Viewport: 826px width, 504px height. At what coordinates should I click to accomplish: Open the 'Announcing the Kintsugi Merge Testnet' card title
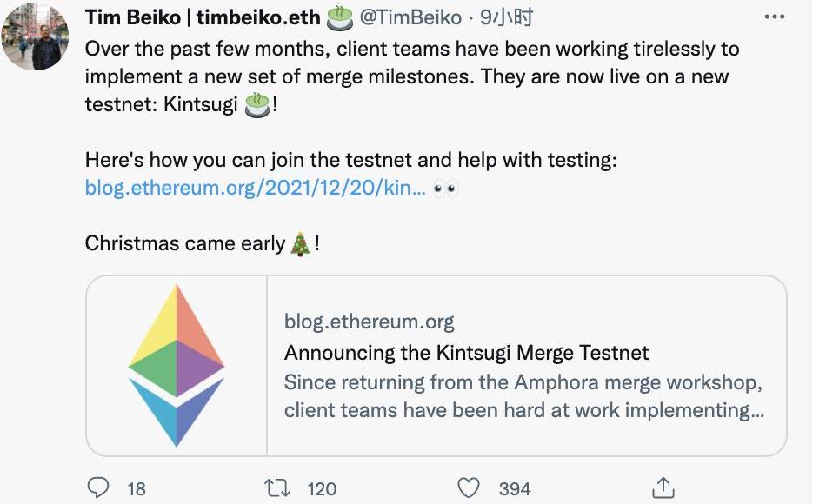(466, 353)
